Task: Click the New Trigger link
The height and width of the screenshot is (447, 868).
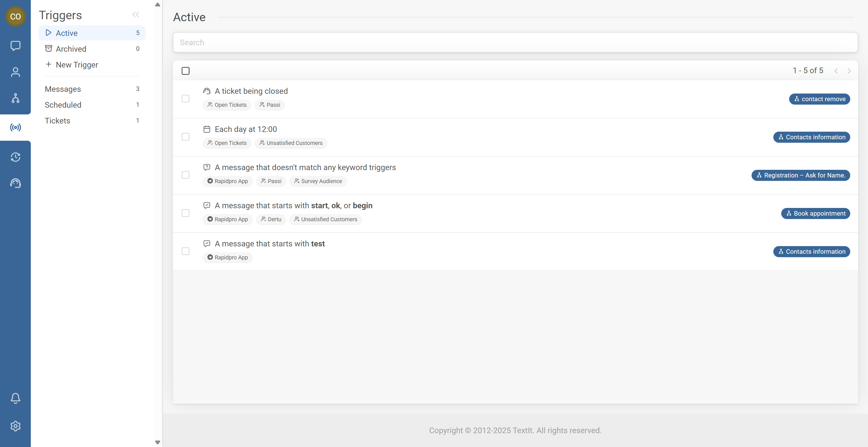Action: click(77, 65)
